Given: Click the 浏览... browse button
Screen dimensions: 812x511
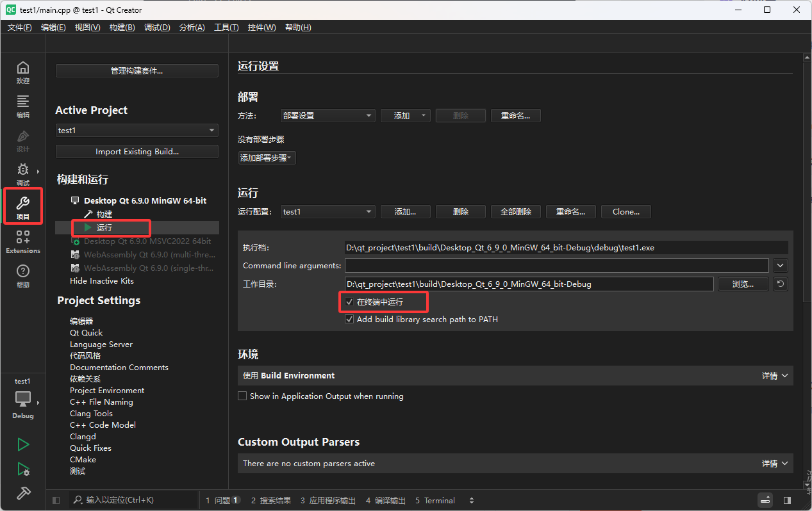Looking at the screenshot, I should click(x=743, y=284).
